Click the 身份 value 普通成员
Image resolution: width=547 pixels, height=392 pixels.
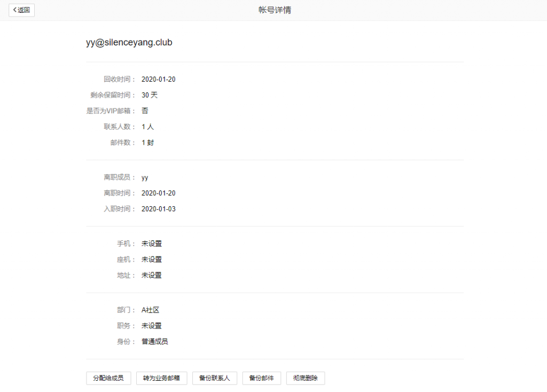[154, 342]
